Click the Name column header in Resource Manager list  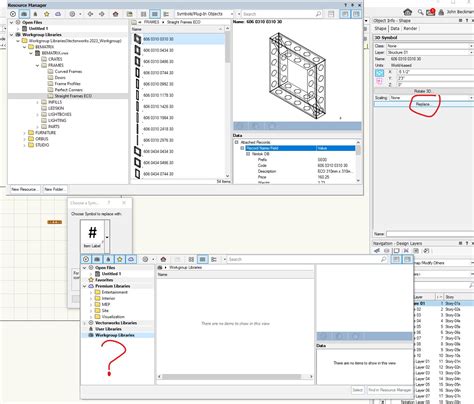pyautogui.click(x=177, y=29)
